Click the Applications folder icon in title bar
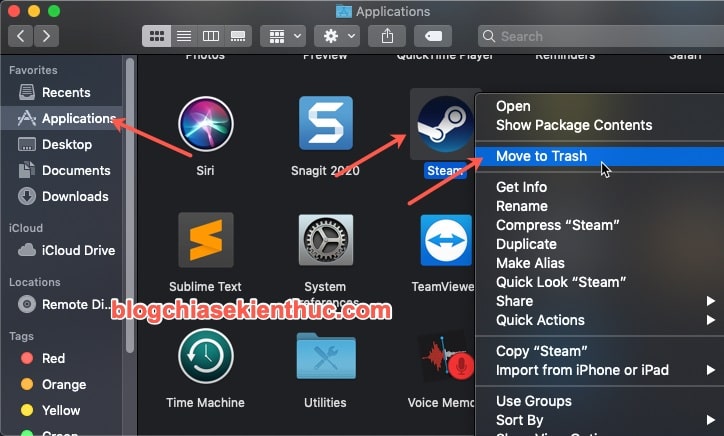This screenshot has width=724, height=436. 344,11
